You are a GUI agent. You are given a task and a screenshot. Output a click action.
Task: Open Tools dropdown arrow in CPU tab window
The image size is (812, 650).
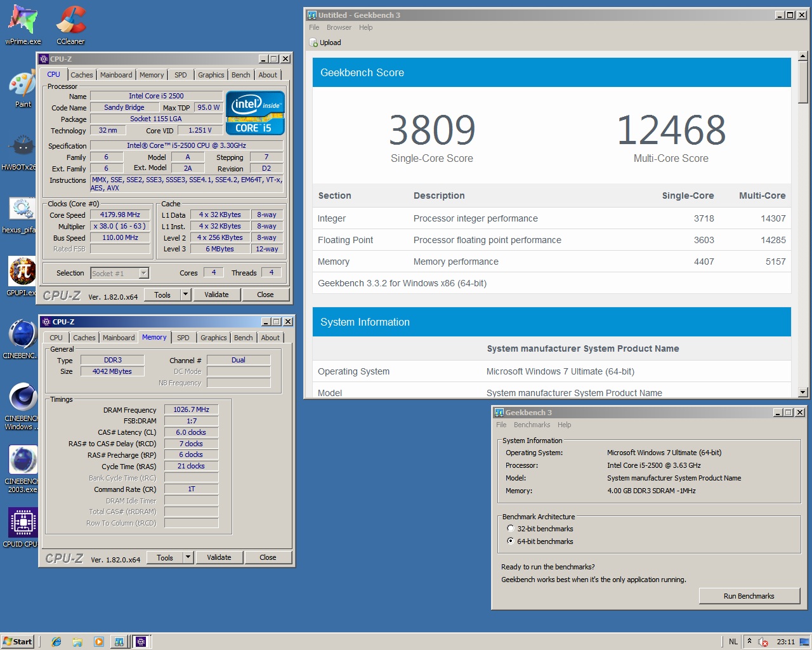(x=185, y=295)
